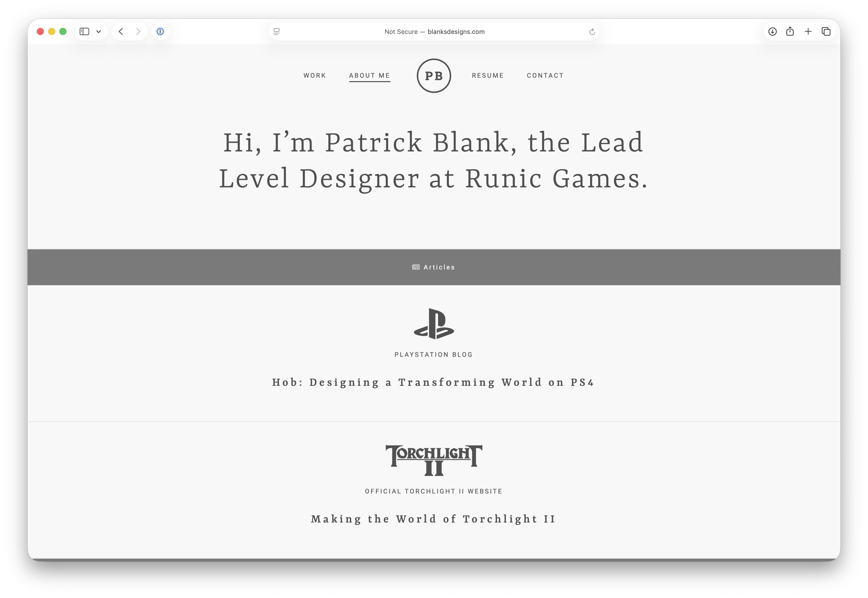Click the sidebar toggle icon
This screenshot has height=598, width=868.
(x=84, y=31)
